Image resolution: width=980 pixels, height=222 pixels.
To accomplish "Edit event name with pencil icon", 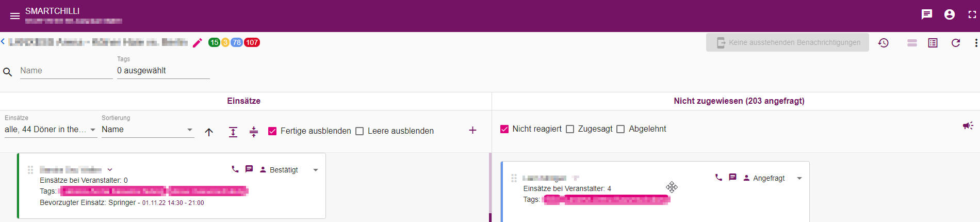I will (x=198, y=43).
